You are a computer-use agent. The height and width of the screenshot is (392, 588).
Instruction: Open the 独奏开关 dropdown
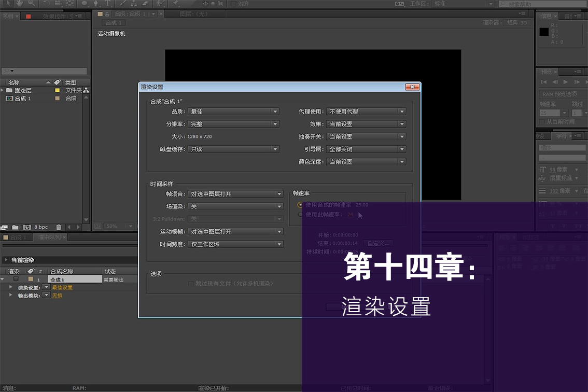point(366,136)
